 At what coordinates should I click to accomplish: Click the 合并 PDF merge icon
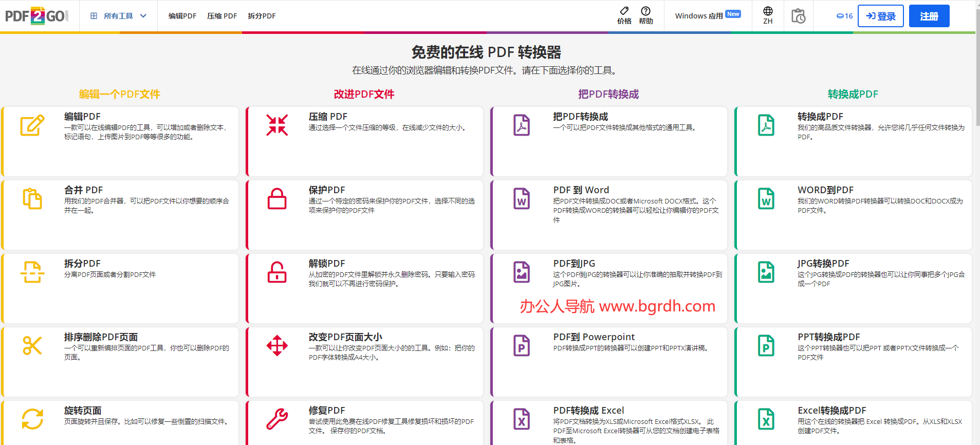[x=32, y=199]
